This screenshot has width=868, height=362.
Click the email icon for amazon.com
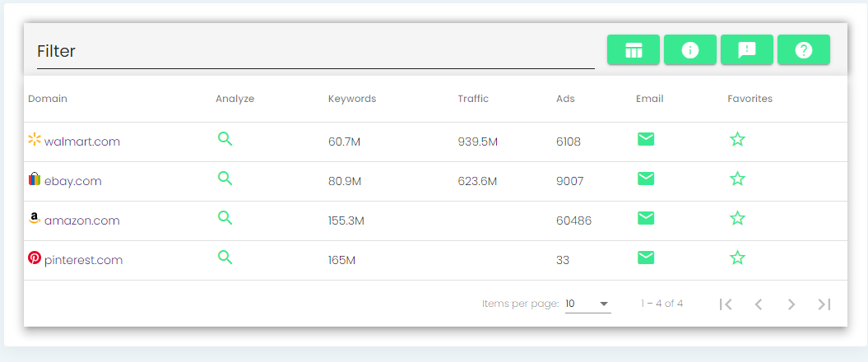[646, 218]
